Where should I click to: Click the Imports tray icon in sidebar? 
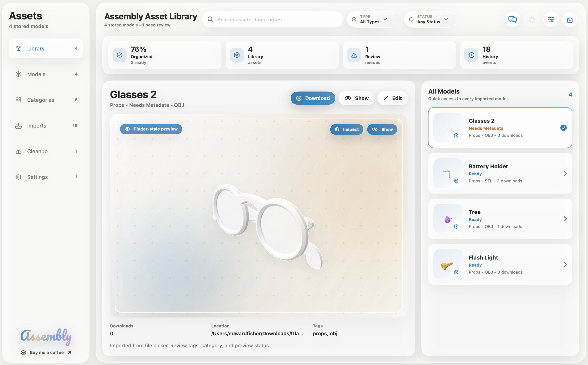click(18, 126)
